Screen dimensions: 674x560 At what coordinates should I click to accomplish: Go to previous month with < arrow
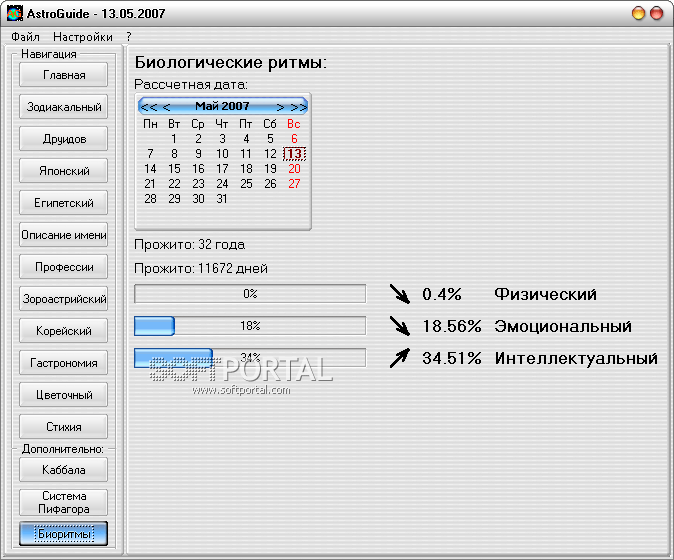[x=166, y=107]
